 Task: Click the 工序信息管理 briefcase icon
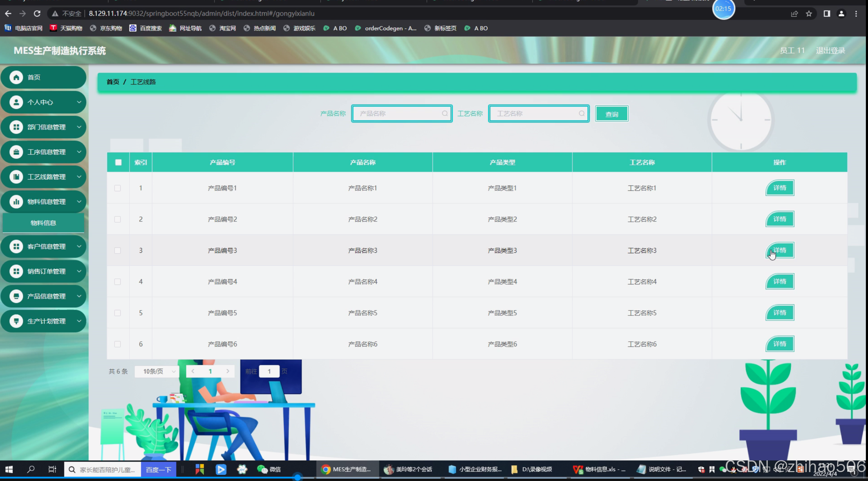16,152
